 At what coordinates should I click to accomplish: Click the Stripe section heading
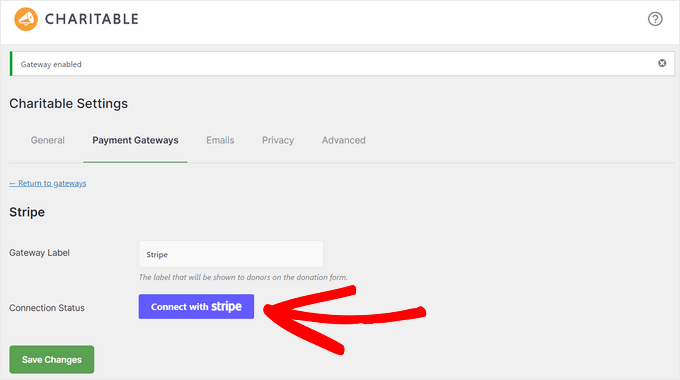pos(27,212)
